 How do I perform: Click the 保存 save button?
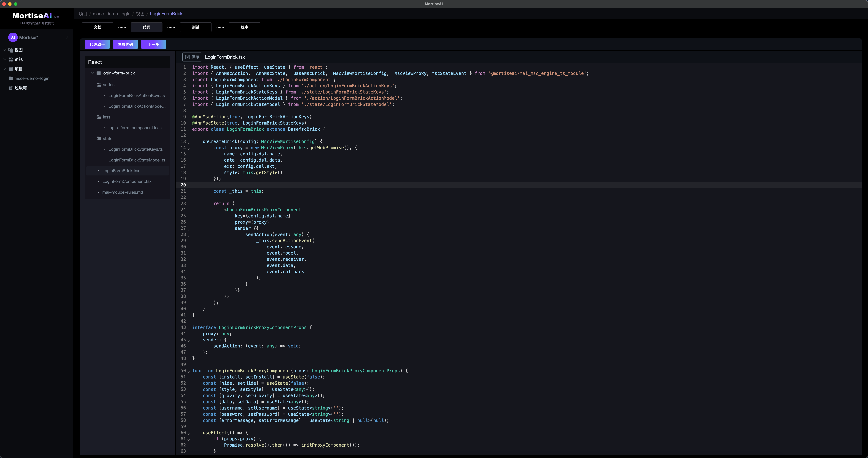pos(192,57)
